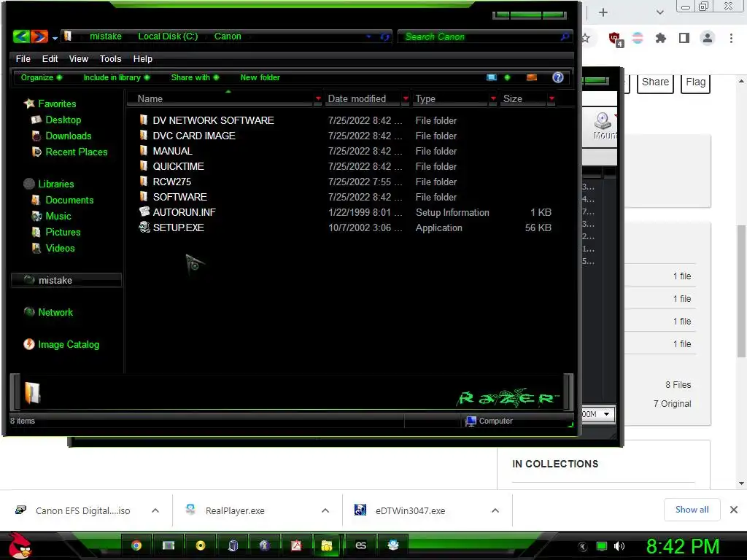Click the Angry Birds Start button
747x560 pixels.
pyautogui.click(x=20, y=545)
